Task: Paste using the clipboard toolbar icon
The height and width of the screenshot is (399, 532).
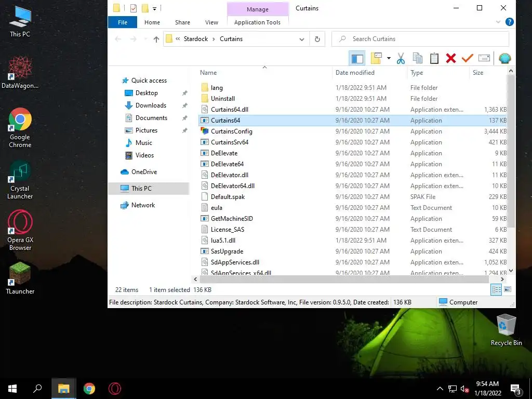Action: 434,58
